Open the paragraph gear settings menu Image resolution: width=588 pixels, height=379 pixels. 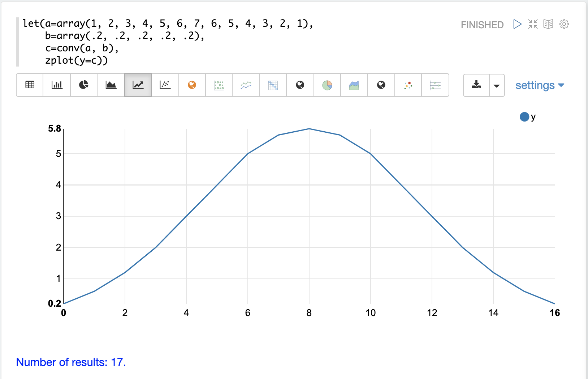pos(564,24)
